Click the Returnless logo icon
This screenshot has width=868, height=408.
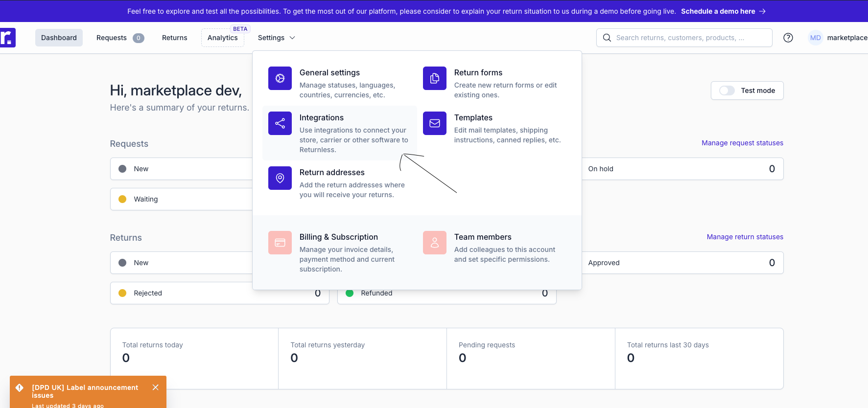[x=7, y=38]
